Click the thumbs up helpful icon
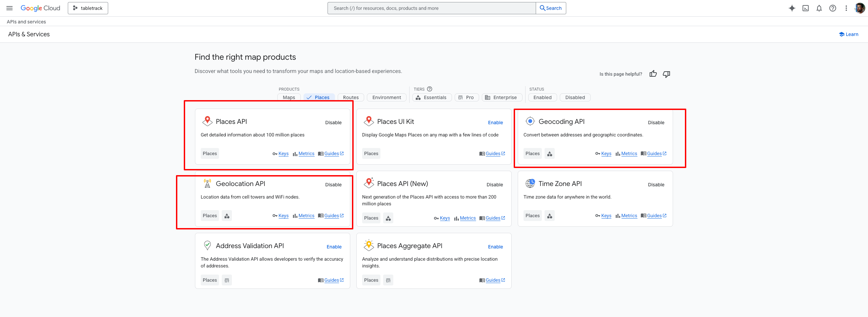868x317 pixels. pyautogui.click(x=653, y=74)
